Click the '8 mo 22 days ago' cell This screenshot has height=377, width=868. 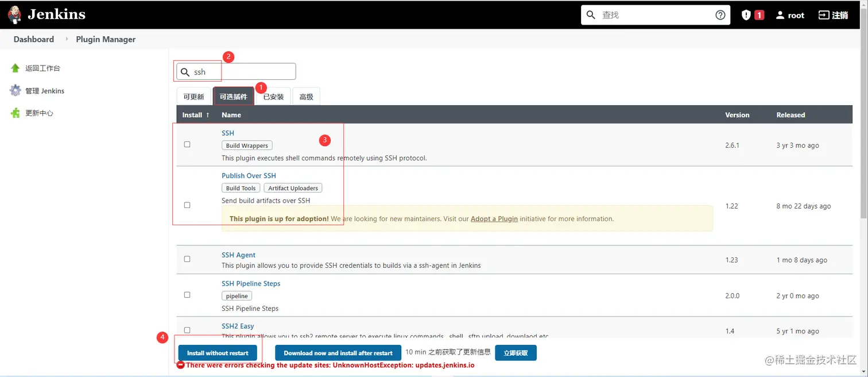point(804,206)
